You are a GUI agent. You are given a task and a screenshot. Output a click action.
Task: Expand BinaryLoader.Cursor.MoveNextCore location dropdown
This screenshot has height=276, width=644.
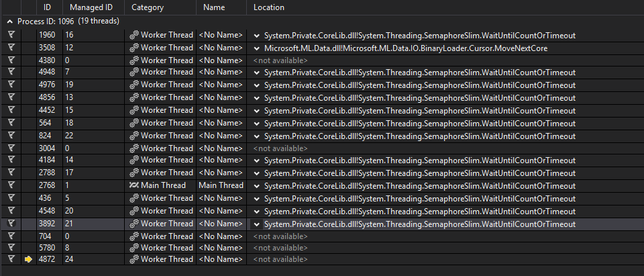pos(257,48)
